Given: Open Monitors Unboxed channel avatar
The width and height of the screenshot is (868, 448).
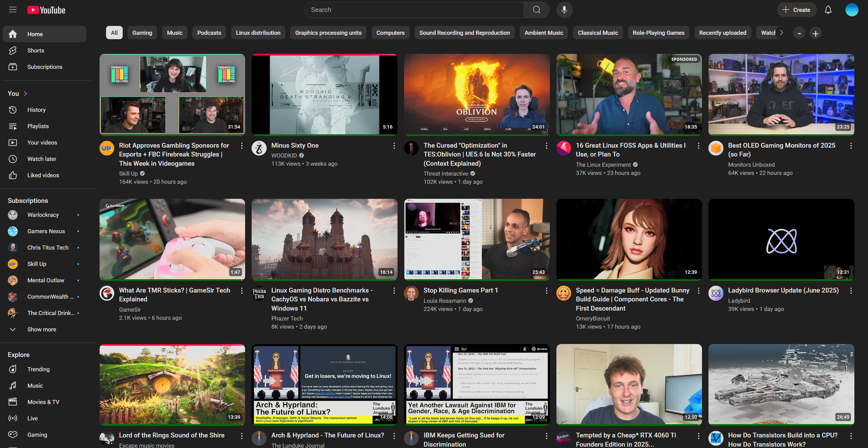Looking at the screenshot, I should [716, 148].
